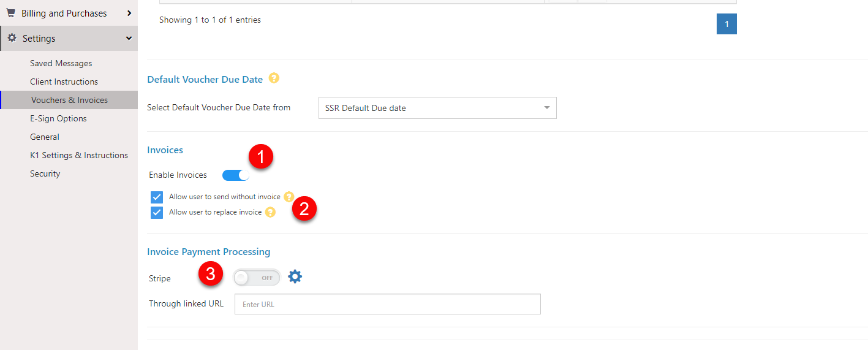Open Client Instructions settings page
This screenshot has height=350, width=868.
click(x=64, y=82)
